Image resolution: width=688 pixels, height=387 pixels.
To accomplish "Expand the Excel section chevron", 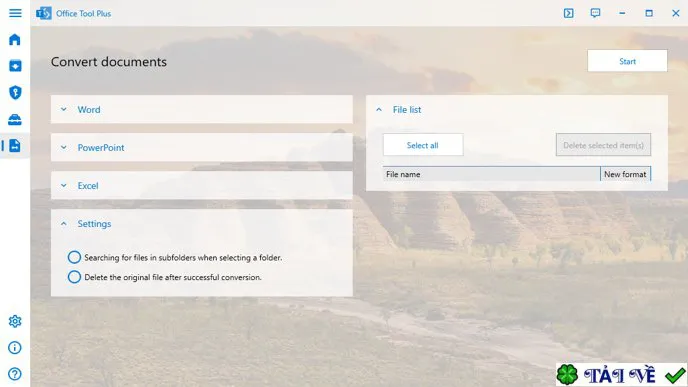I will coord(64,186).
